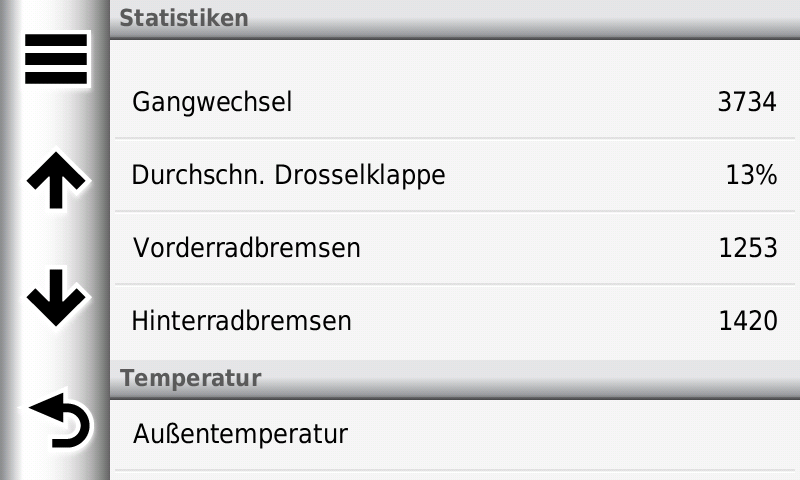The height and width of the screenshot is (480, 800).
Task: Select the Gangwechsel label
Action: click(212, 102)
